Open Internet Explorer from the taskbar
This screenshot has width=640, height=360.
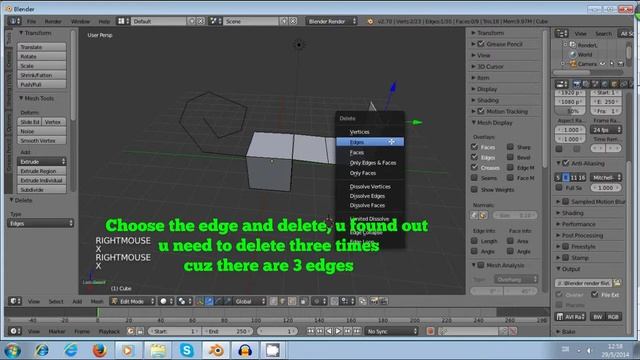click(x=71, y=350)
